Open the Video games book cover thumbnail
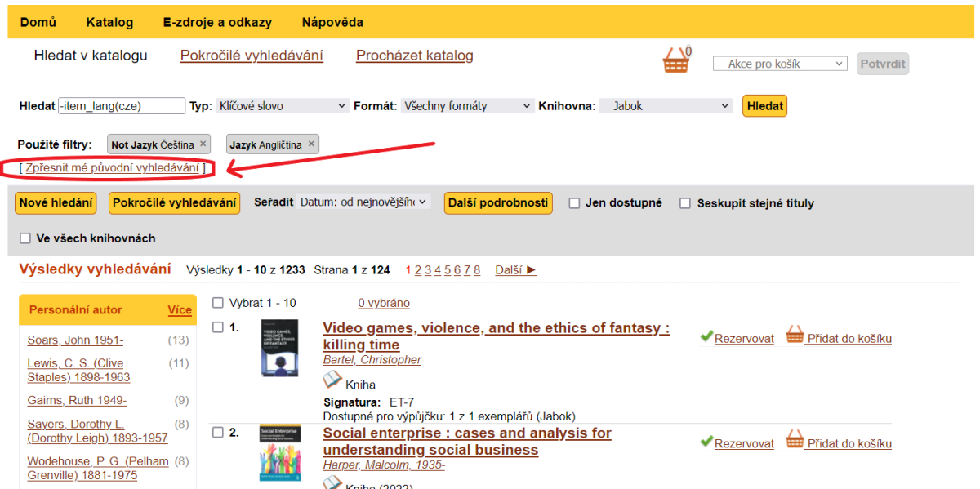The width and height of the screenshot is (980, 489). tap(278, 348)
